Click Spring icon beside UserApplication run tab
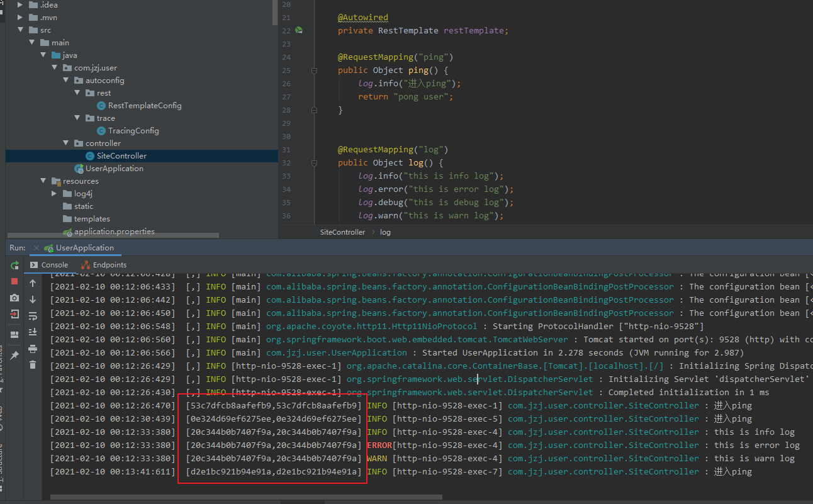The image size is (813, 504). (49, 248)
